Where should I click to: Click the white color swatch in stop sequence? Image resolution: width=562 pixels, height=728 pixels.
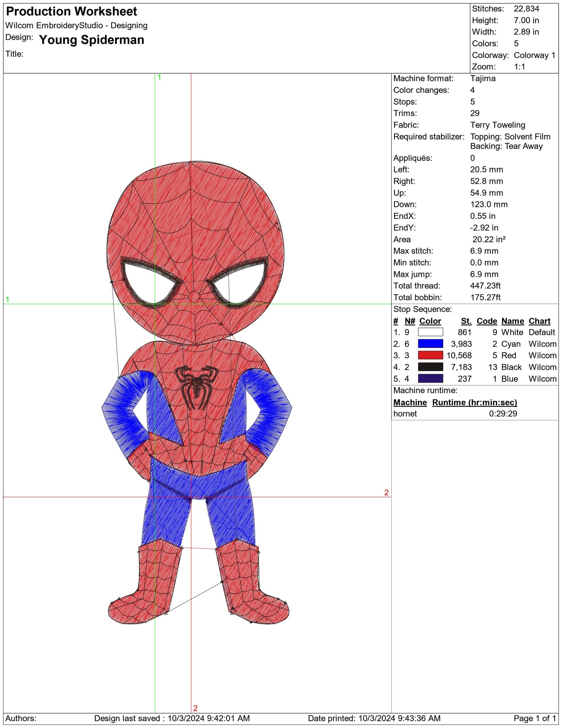click(x=430, y=332)
